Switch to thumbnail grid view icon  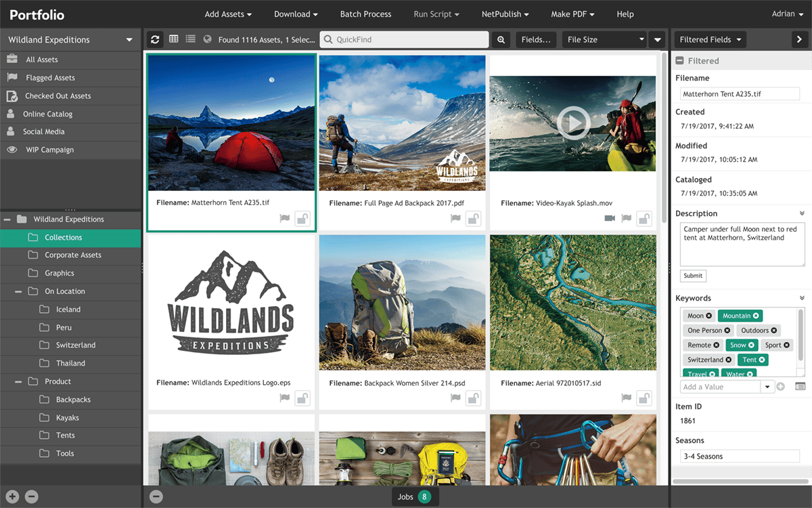[174, 39]
